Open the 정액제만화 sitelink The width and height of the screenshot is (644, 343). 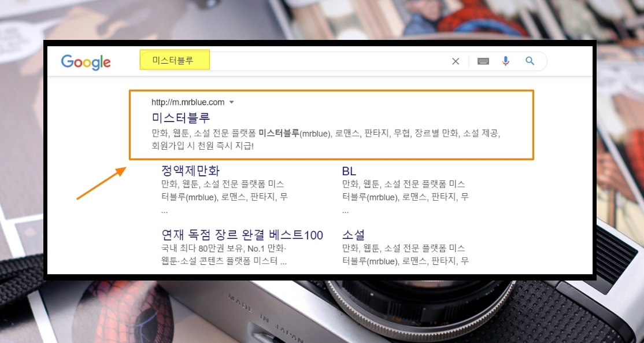pos(191,171)
